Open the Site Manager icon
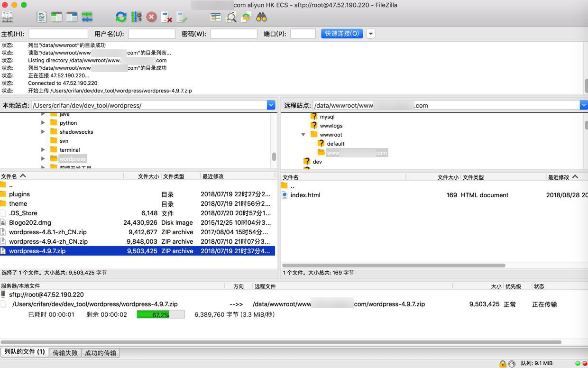 (8, 17)
